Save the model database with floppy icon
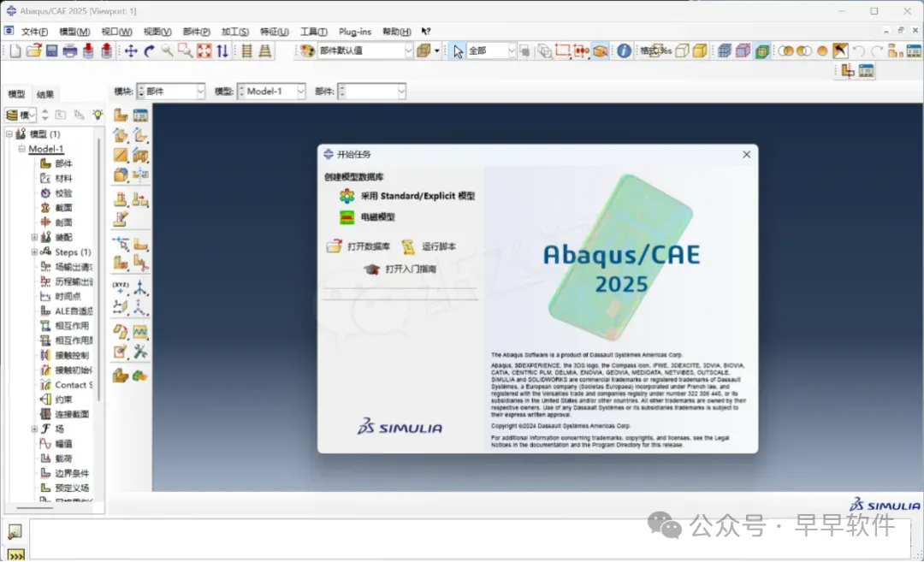The height and width of the screenshot is (562, 924). click(52, 51)
